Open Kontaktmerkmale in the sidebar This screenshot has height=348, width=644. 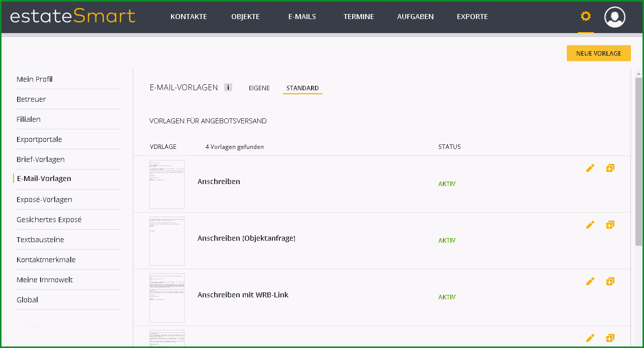click(46, 260)
